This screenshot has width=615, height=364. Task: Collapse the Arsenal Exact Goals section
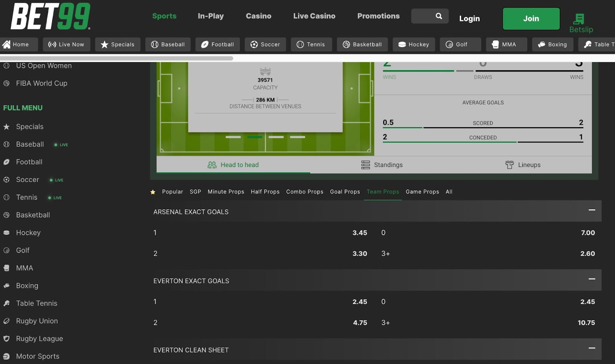[592, 210]
